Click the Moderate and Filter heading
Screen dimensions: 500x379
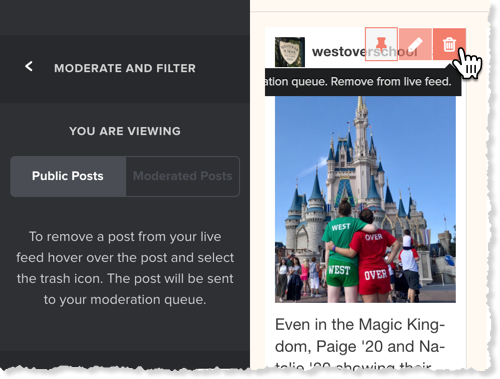pyautogui.click(x=125, y=68)
